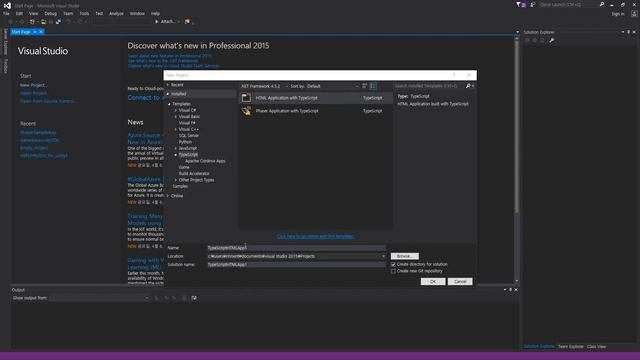Open the Server Explorer side tab
The height and width of the screenshot is (360, 640).
coord(5,41)
